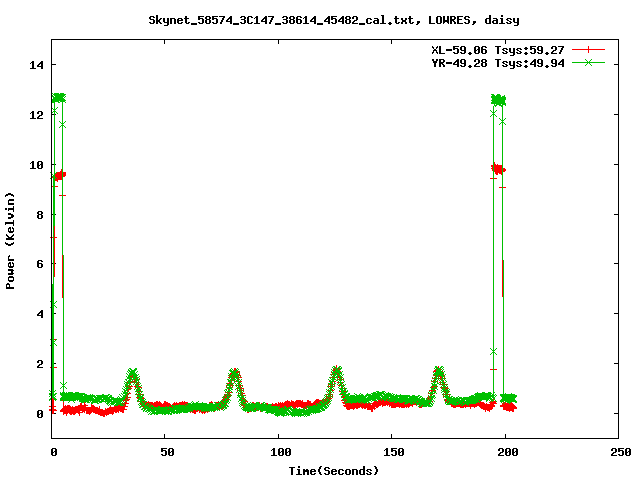Click the red XL legend line sample
This screenshot has height=480, width=640.
click(x=588, y=50)
